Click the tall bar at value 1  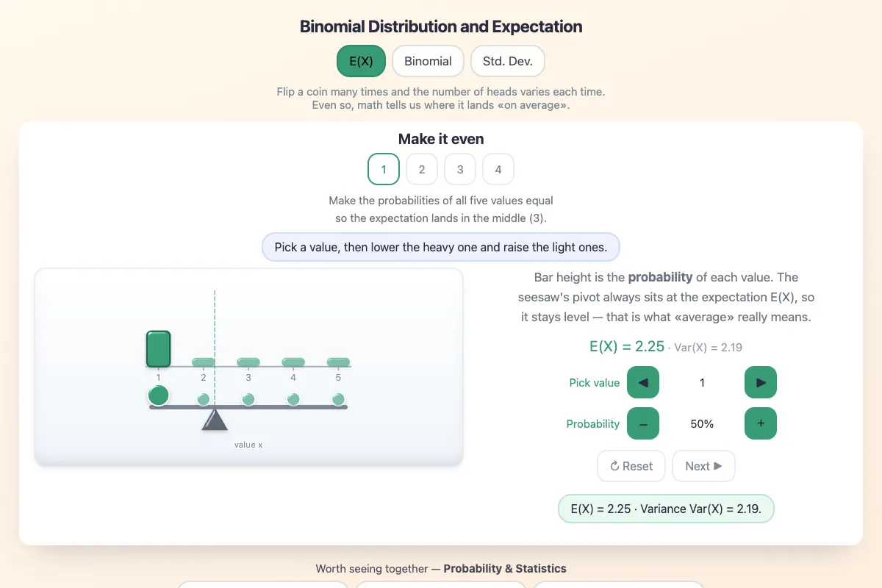point(159,349)
